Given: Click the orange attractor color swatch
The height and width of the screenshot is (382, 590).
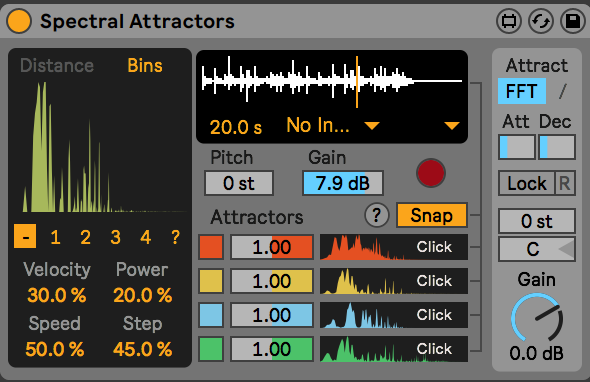Looking at the screenshot, I should (x=211, y=247).
